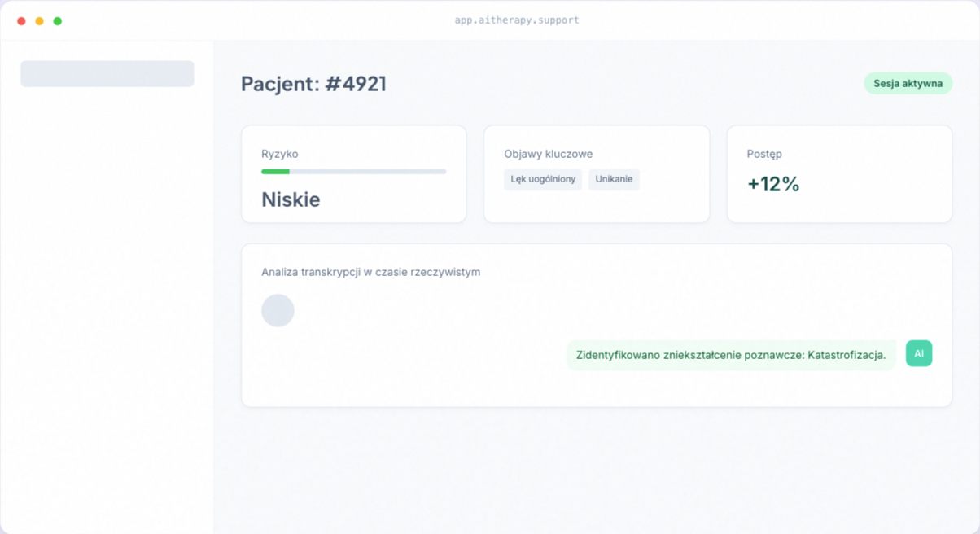Open the +12% progress value
The width and height of the screenshot is (980, 534).
point(772,185)
